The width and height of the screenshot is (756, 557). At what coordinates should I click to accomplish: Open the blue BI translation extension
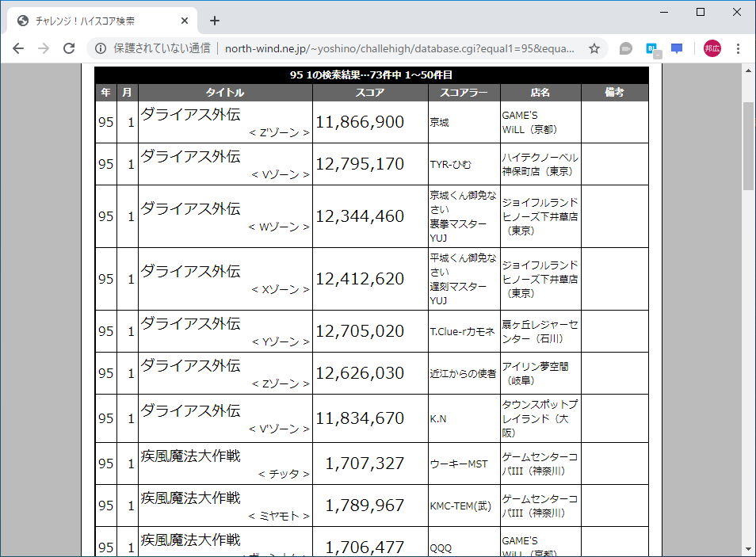click(651, 48)
